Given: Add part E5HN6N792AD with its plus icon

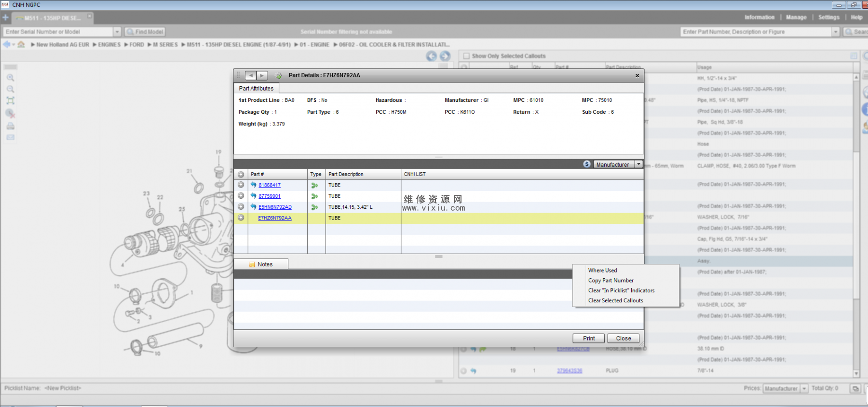Looking at the screenshot, I should pyautogui.click(x=241, y=206).
